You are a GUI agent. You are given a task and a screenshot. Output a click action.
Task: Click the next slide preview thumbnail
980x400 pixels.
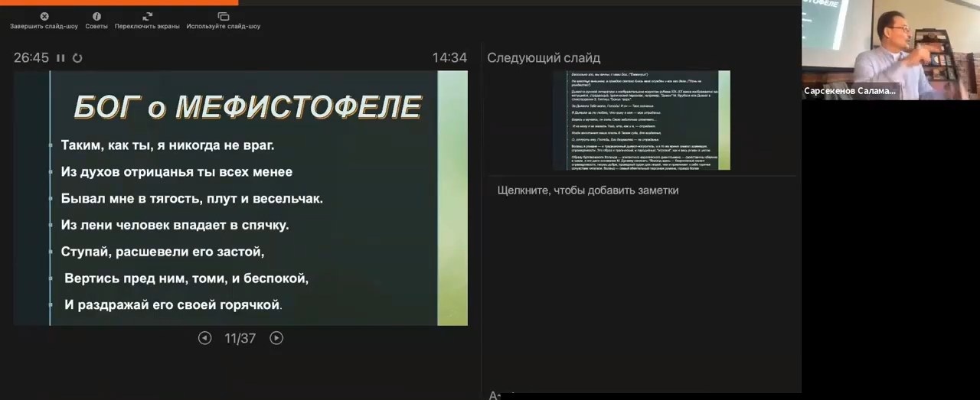point(641,120)
